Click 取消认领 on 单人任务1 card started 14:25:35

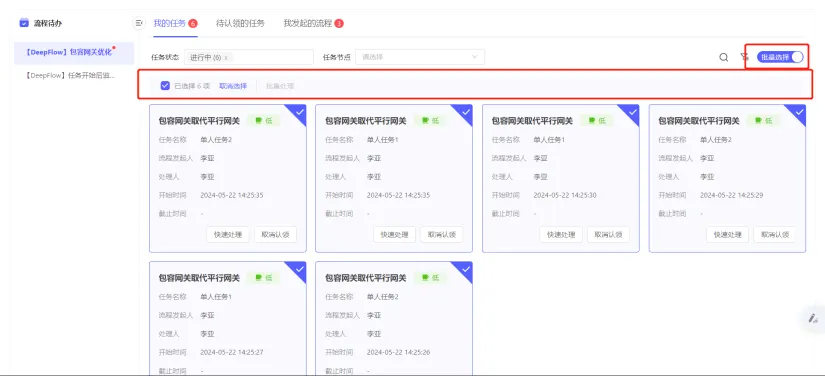coord(442,235)
